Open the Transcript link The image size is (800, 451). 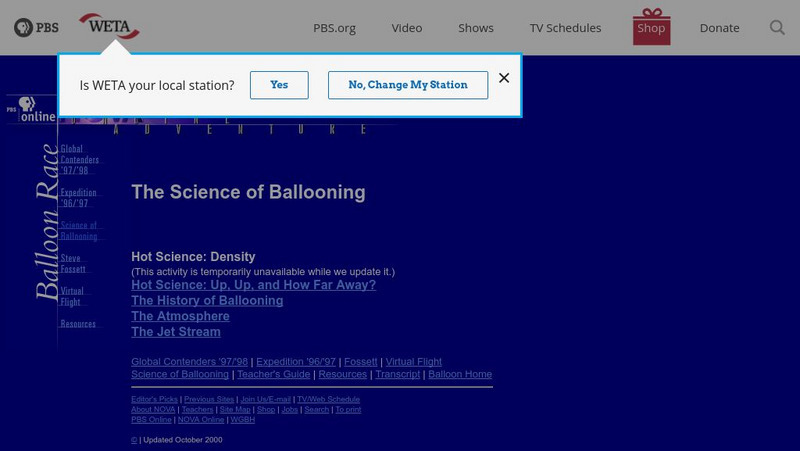pyautogui.click(x=397, y=374)
